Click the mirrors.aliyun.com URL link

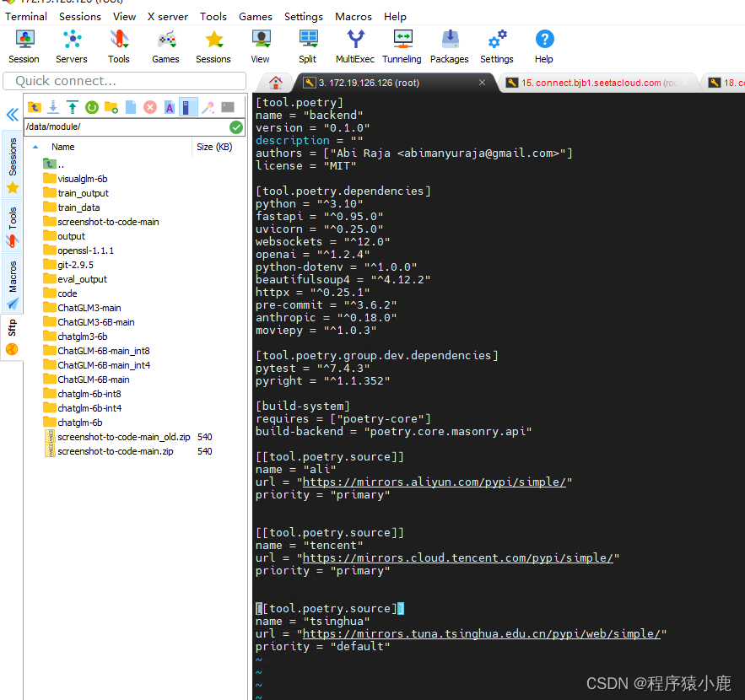pos(435,482)
